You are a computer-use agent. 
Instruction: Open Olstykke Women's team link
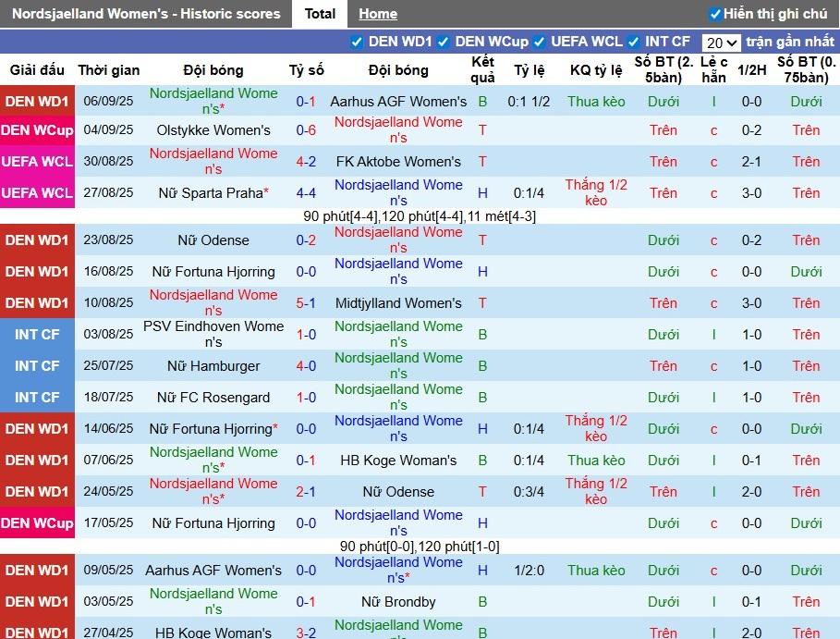pos(213,130)
